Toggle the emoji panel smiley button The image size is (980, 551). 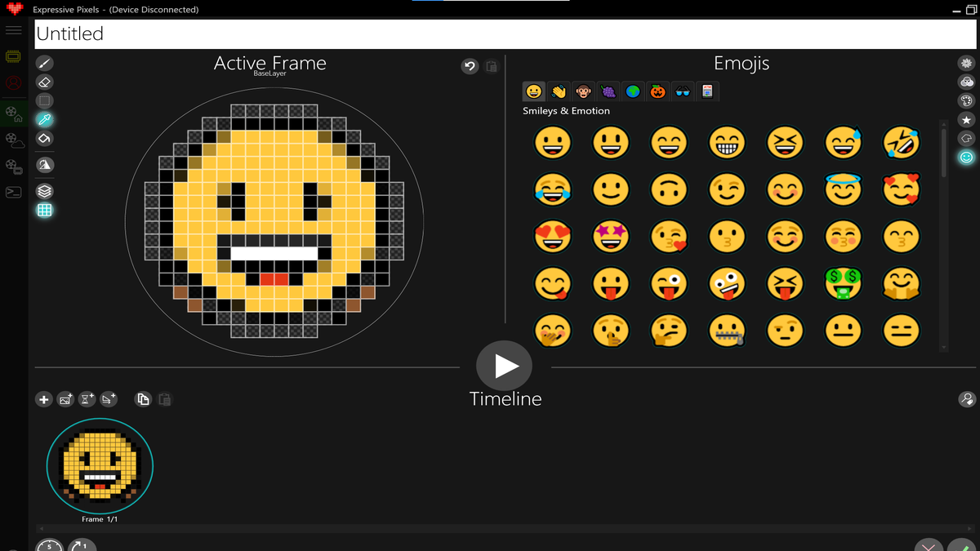coord(966,157)
